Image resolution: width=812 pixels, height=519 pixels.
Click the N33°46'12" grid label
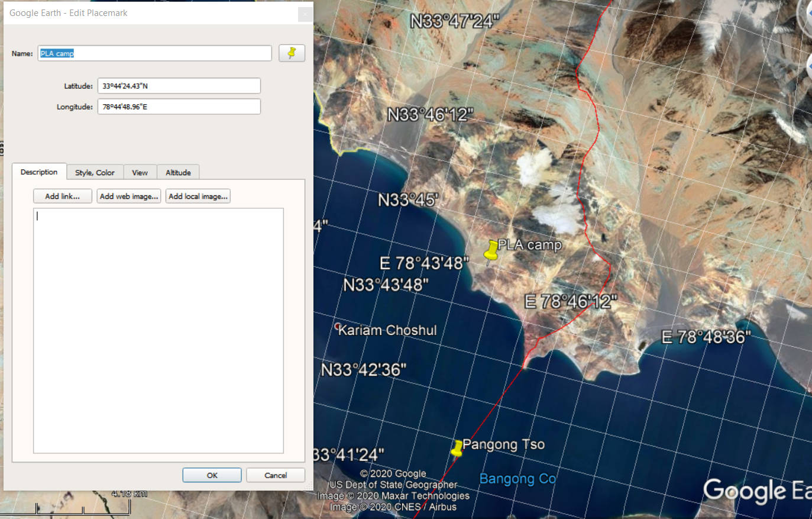(431, 114)
